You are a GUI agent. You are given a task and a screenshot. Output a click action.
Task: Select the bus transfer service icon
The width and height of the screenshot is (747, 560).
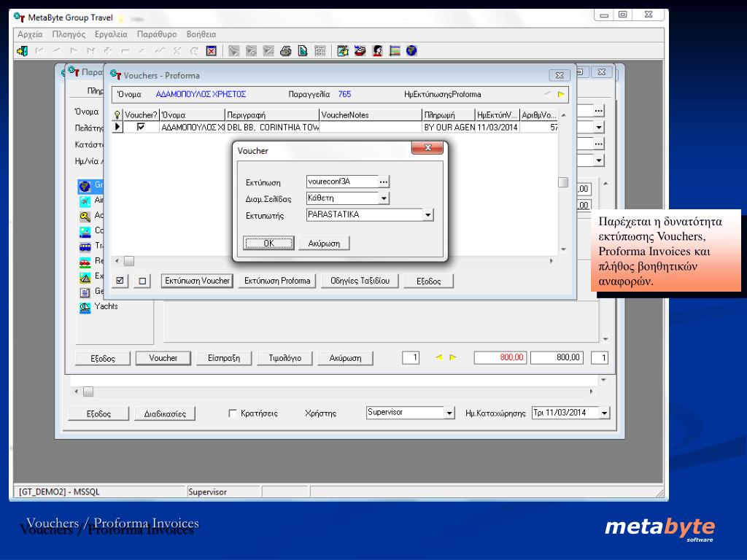tap(85, 246)
